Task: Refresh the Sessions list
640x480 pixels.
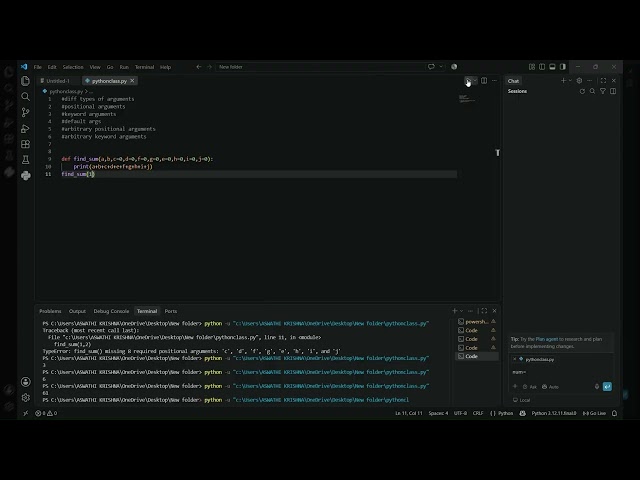Action: tap(582, 91)
